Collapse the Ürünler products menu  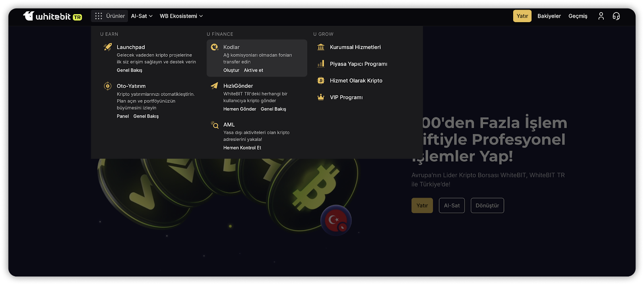(x=109, y=16)
